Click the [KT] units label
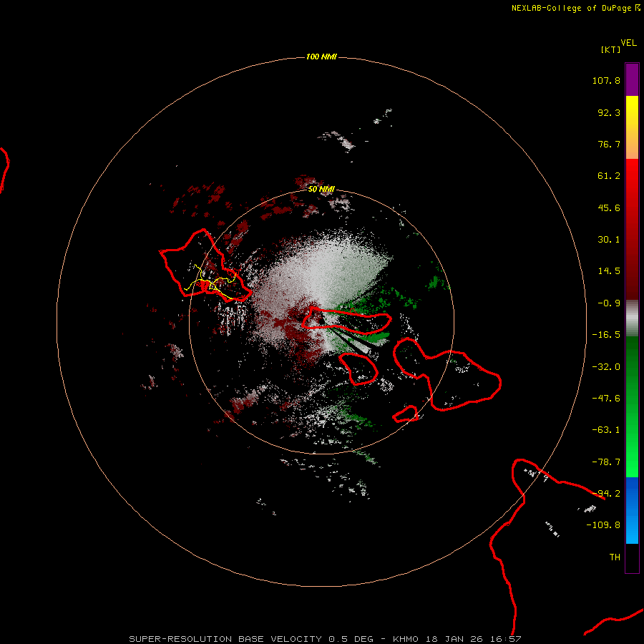The image size is (644, 644). (x=611, y=49)
